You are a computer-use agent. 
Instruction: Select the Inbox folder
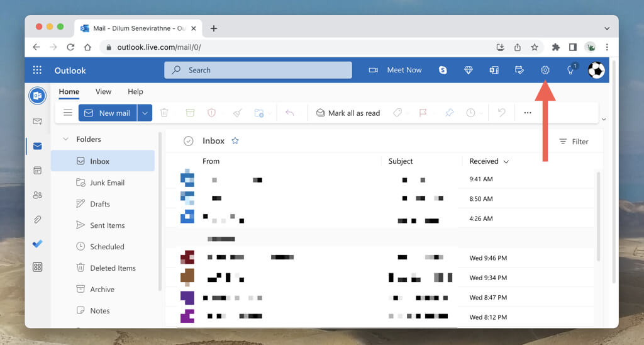coord(103,161)
